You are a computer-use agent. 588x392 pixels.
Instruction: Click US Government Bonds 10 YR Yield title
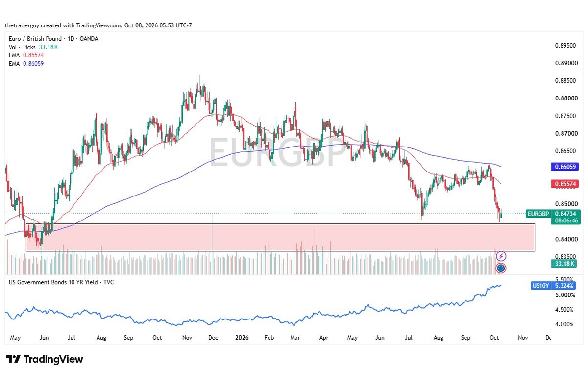pyautogui.click(x=61, y=282)
